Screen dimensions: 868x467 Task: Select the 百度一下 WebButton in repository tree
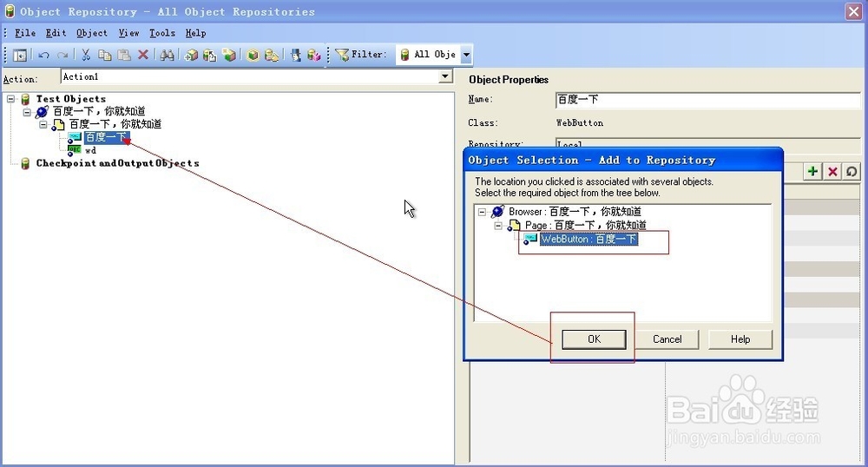(106, 137)
